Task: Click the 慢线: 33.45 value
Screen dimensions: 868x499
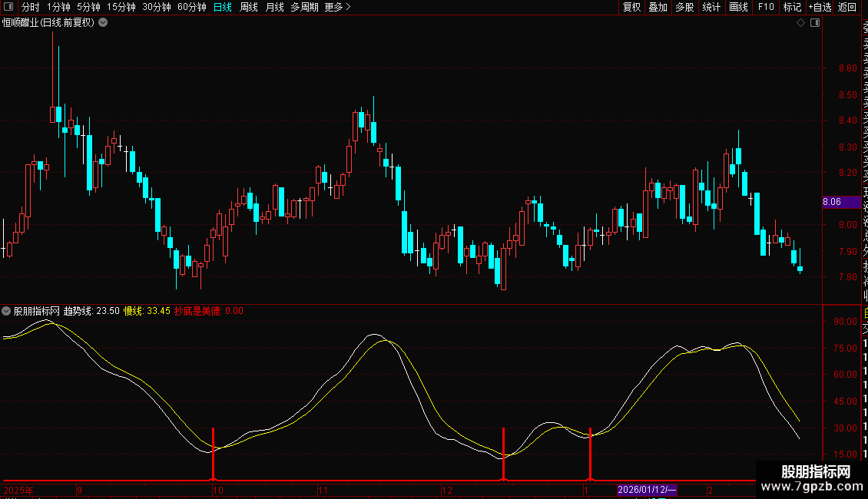Action: (x=147, y=311)
